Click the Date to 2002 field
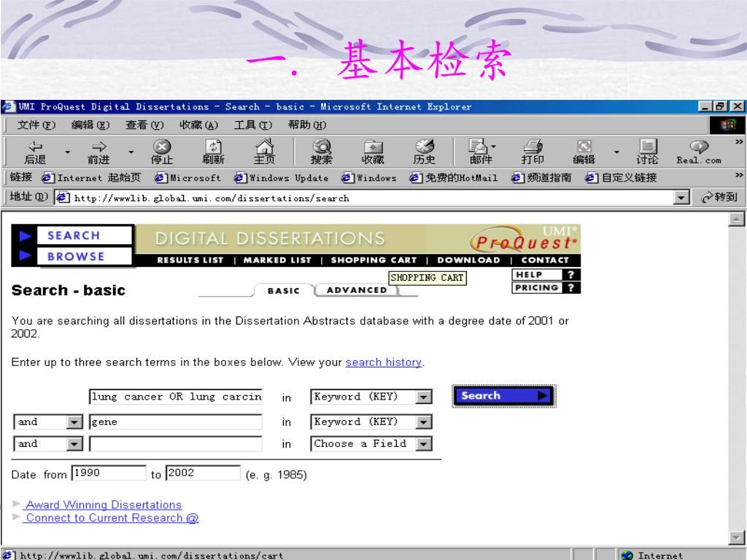This screenshot has width=747, height=560. point(203,472)
